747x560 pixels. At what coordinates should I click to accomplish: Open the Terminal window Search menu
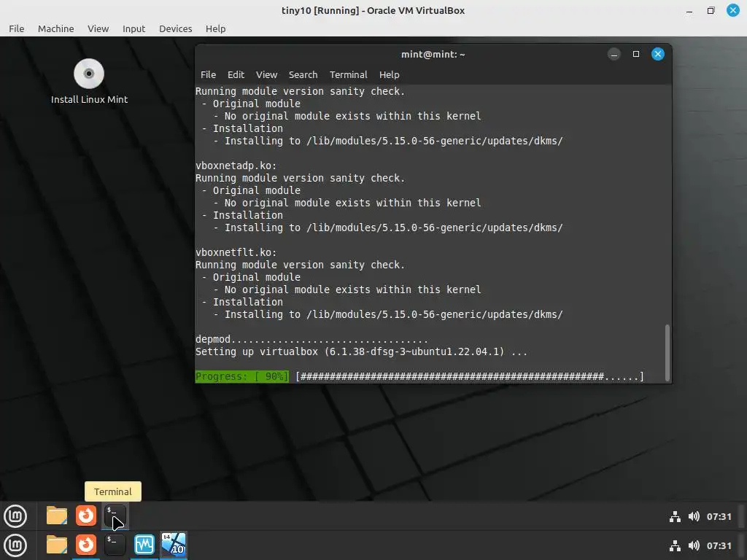pyautogui.click(x=303, y=75)
